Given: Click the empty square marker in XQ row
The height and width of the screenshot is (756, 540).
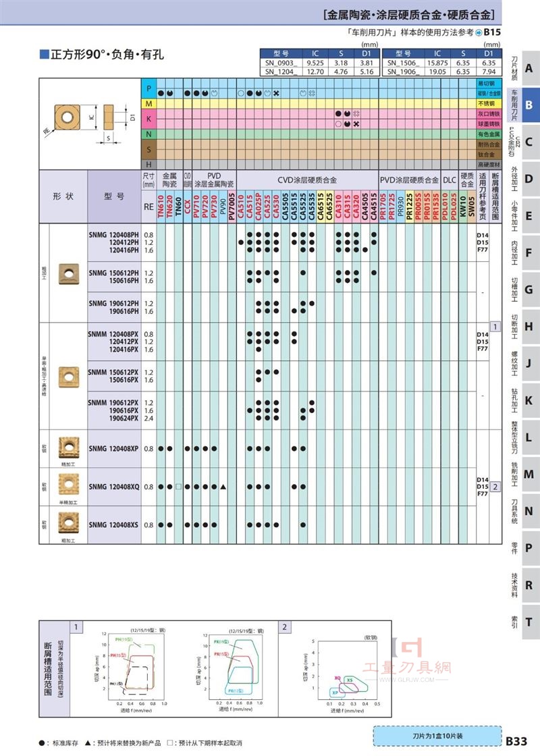Looking at the screenshot, I should [178, 487].
